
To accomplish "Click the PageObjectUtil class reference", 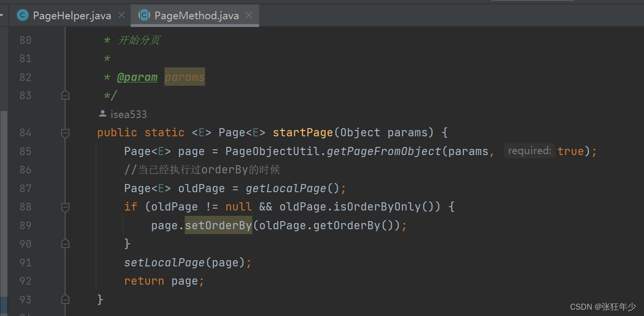I will point(273,151).
